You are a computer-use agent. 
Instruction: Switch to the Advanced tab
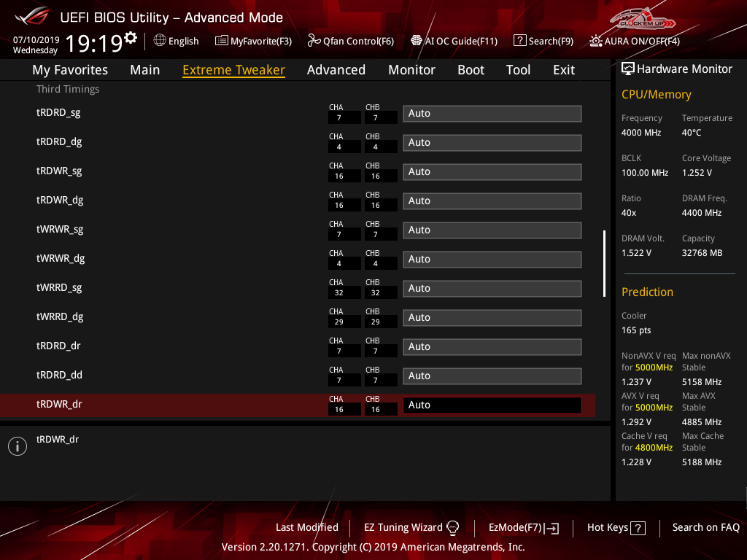point(336,70)
